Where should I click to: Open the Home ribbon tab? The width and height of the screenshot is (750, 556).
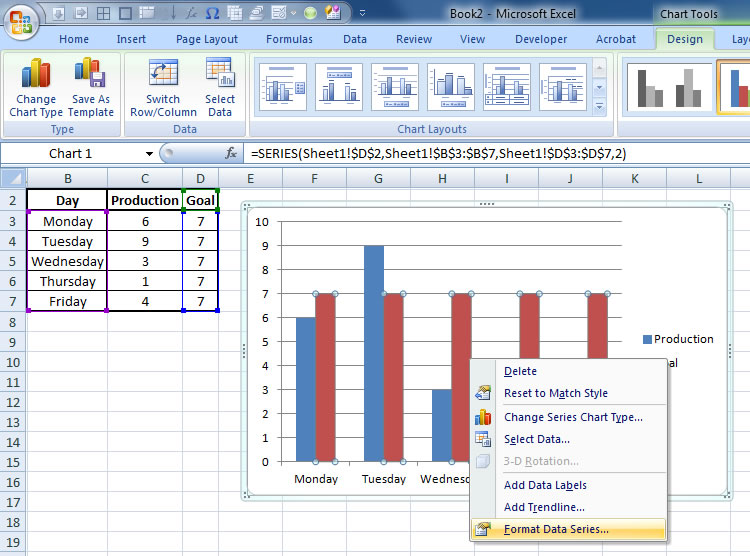74,39
